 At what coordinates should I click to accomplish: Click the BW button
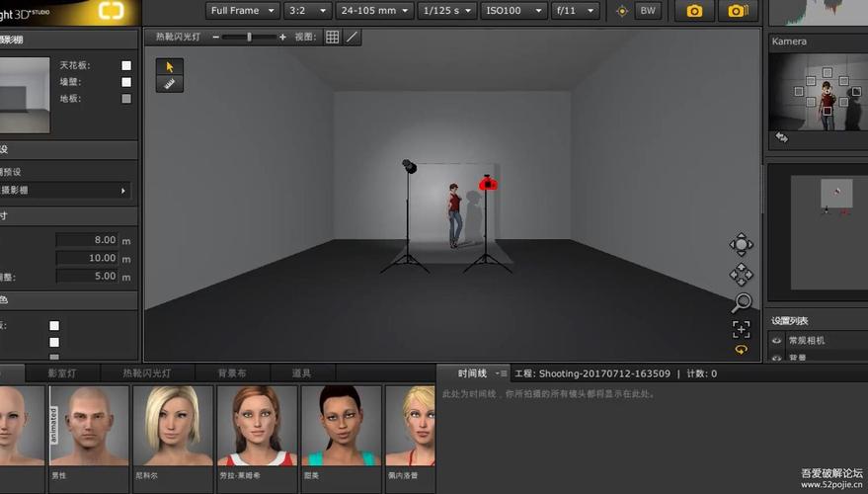648,11
